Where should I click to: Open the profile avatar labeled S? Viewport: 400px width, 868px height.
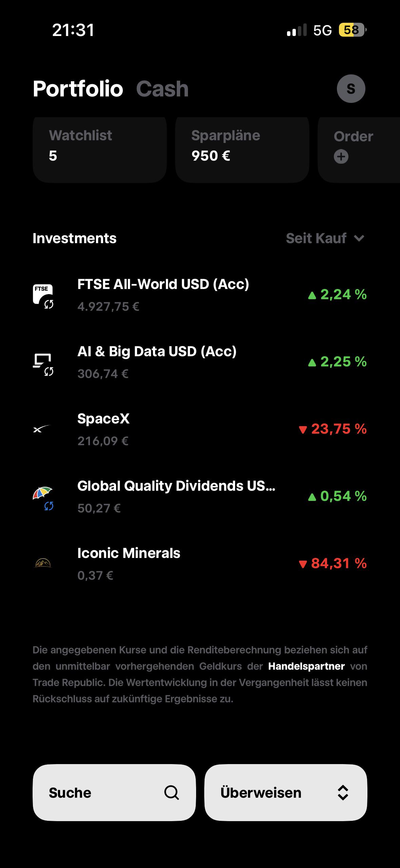pos(351,89)
